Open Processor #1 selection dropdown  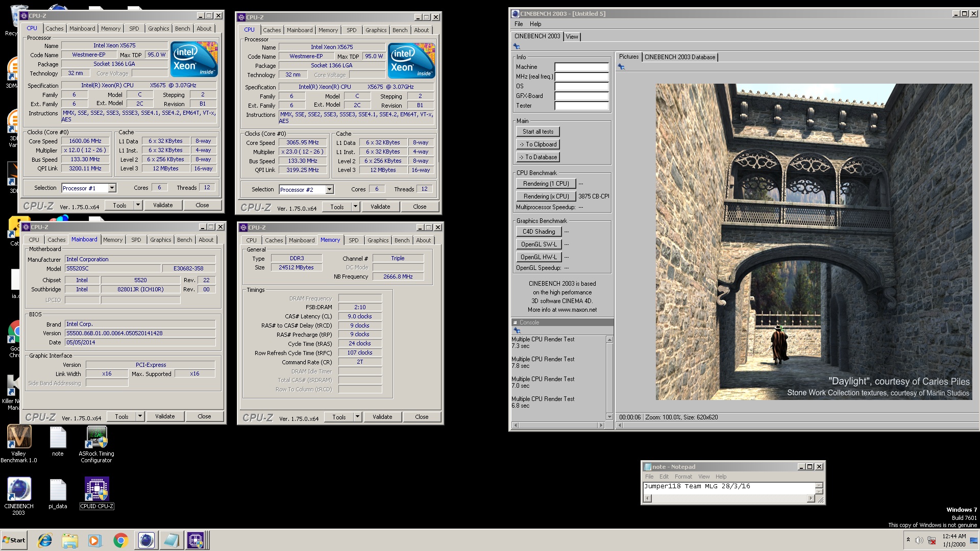(x=112, y=188)
